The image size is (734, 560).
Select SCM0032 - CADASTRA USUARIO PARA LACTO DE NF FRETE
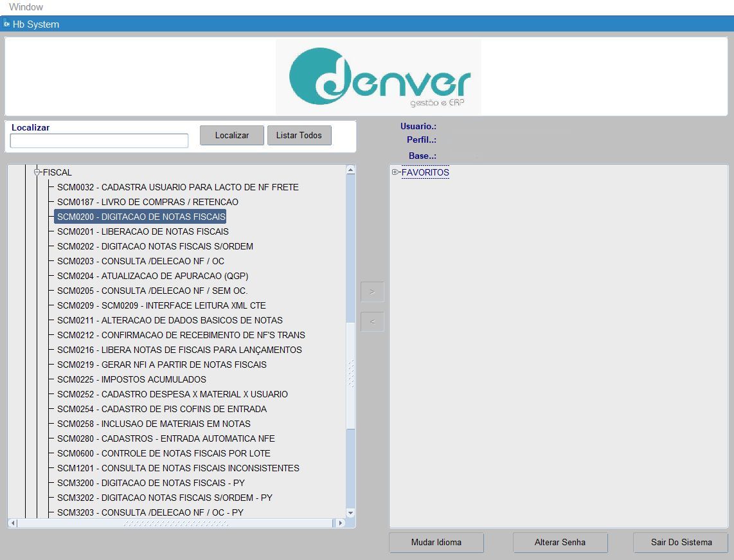[178, 187]
